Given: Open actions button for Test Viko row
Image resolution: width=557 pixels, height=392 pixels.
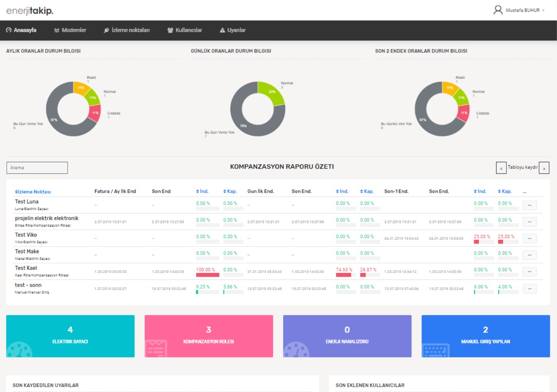Looking at the screenshot, I should (530, 239).
